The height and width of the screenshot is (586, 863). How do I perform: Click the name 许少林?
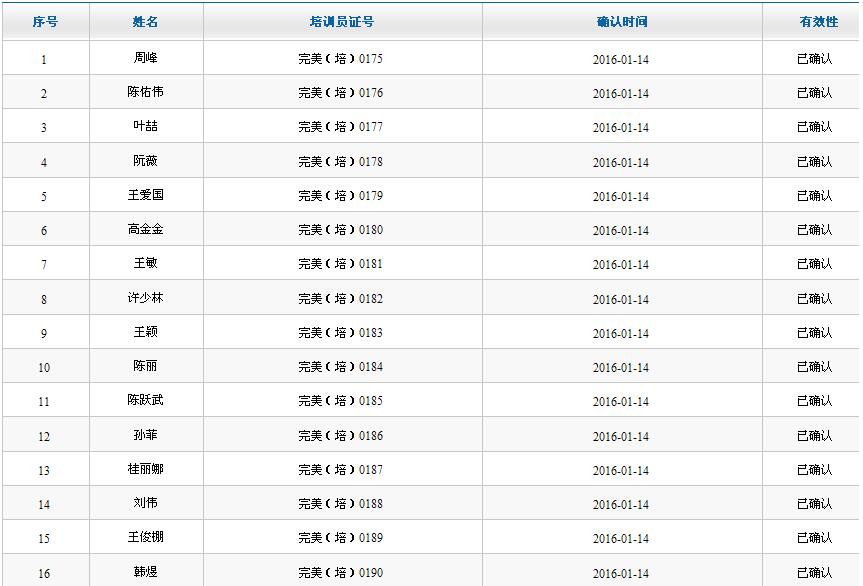pos(145,298)
